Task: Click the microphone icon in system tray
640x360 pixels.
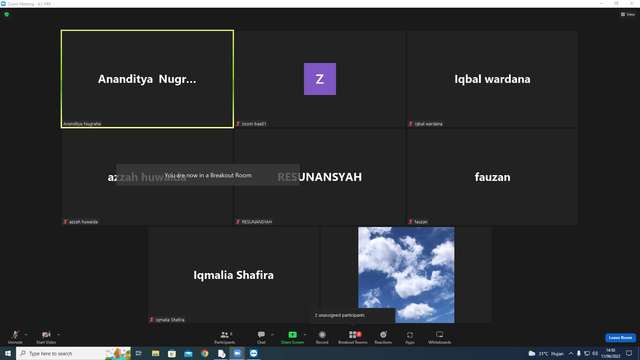Action: coord(578,353)
